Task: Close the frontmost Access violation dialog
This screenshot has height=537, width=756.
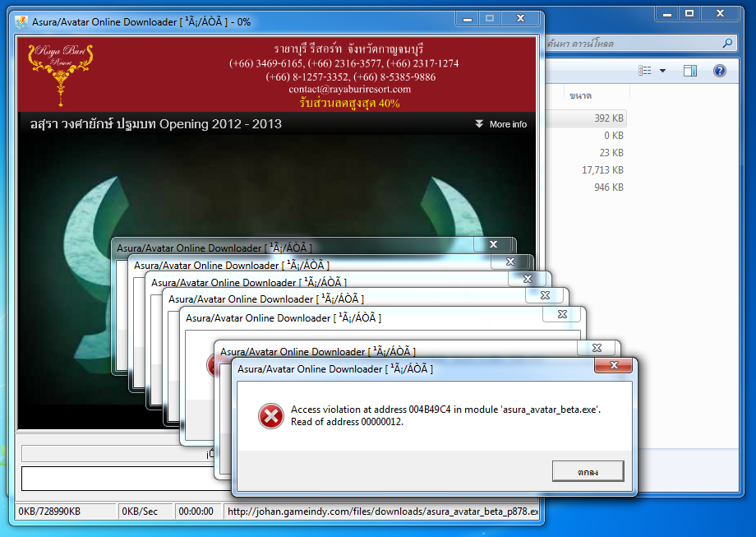Action: click(x=613, y=365)
